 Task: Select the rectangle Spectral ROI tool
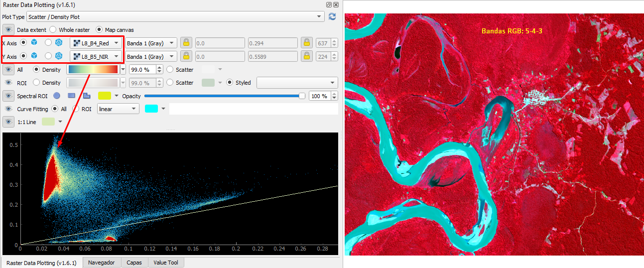point(71,96)
